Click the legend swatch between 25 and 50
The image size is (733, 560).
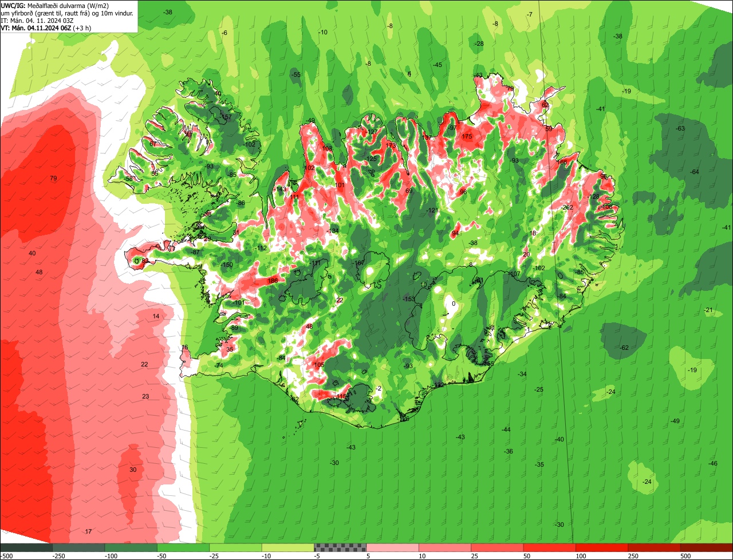(497, 548)
